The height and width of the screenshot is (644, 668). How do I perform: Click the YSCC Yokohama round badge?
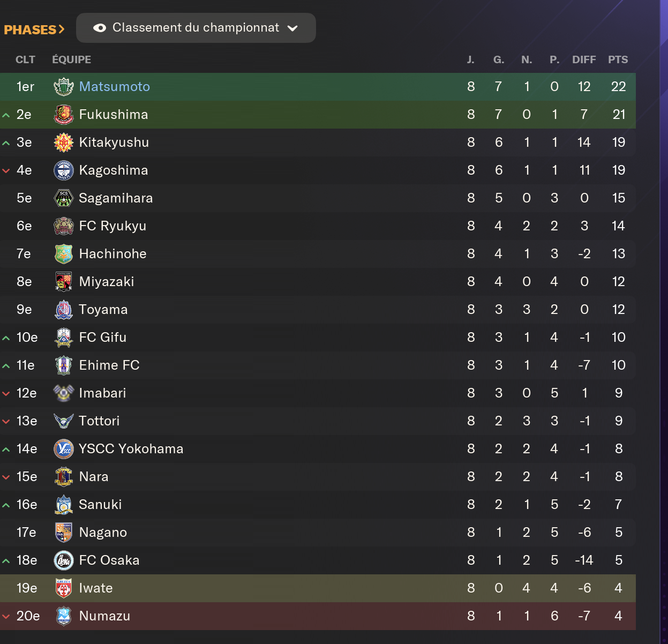(64, 449)
